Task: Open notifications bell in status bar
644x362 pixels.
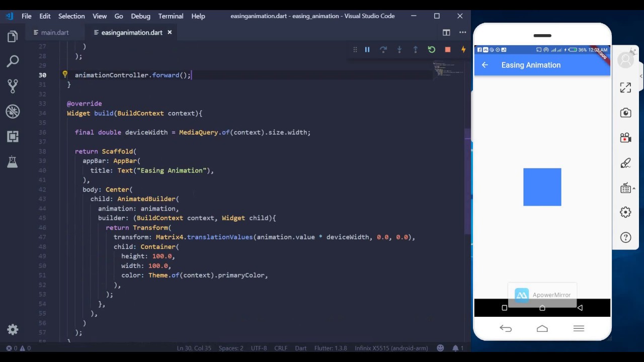Action: 458,348
